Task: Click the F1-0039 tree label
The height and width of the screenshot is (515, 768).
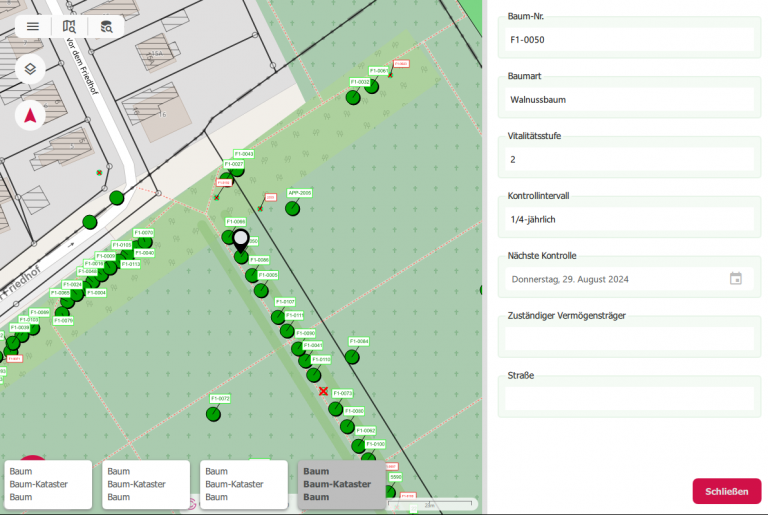Action: [x=20, y=327]
